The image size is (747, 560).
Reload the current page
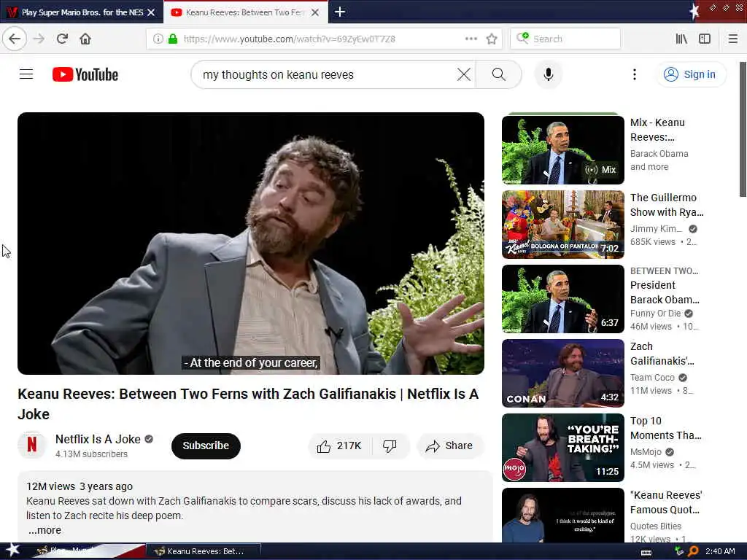(x=63, y=39)
